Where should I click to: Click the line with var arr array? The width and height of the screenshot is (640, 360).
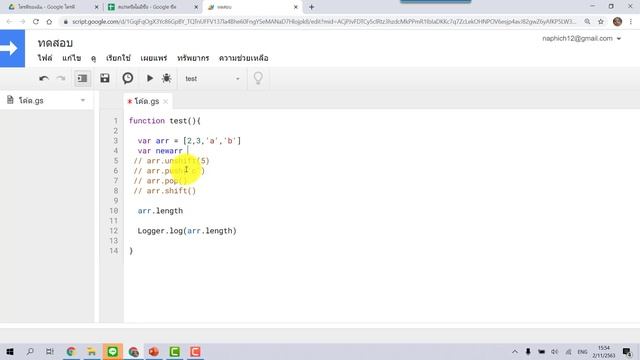pyautogui.click(x=189, y=141)
